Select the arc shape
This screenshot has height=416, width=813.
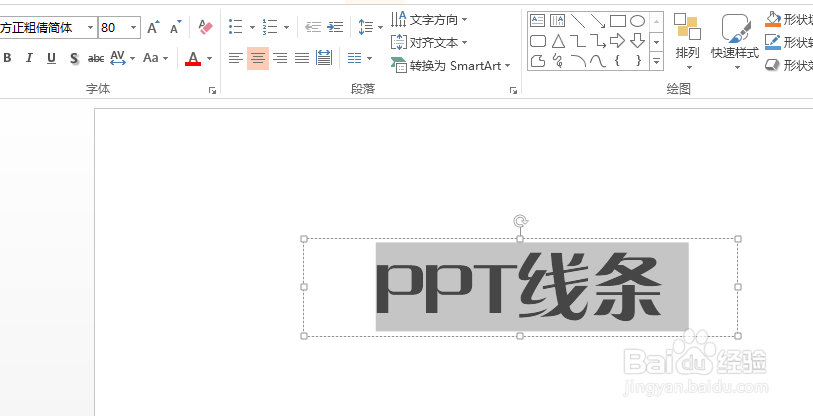578,61
